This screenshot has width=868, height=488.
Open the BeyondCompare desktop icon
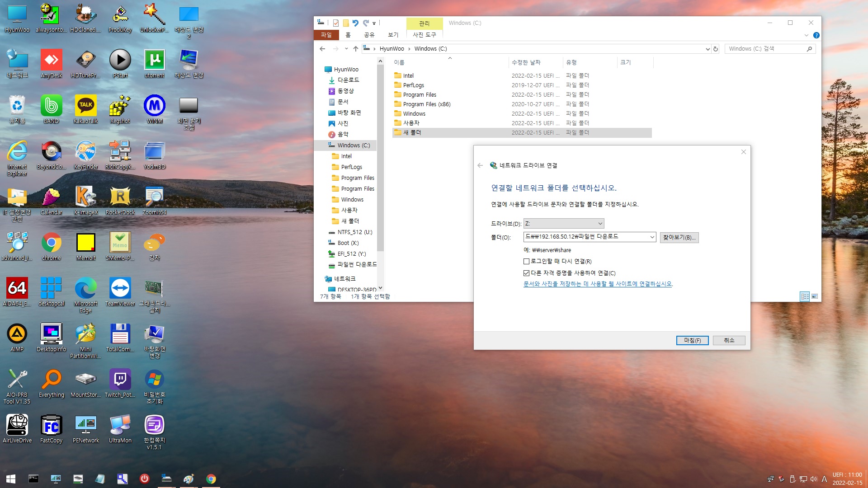[x=51, y=155]
